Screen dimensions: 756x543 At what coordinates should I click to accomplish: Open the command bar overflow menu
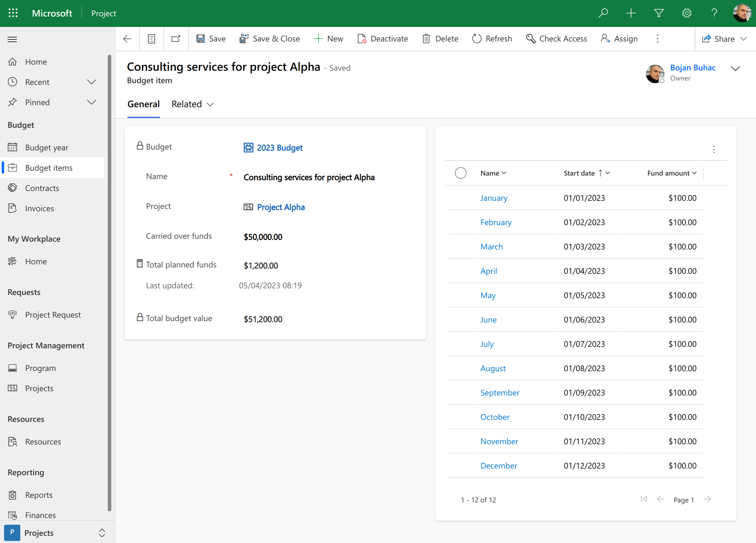(657, 39)
